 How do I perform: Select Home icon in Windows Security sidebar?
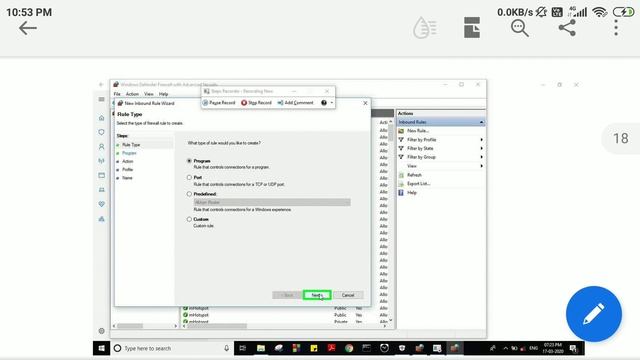[102, 118]
